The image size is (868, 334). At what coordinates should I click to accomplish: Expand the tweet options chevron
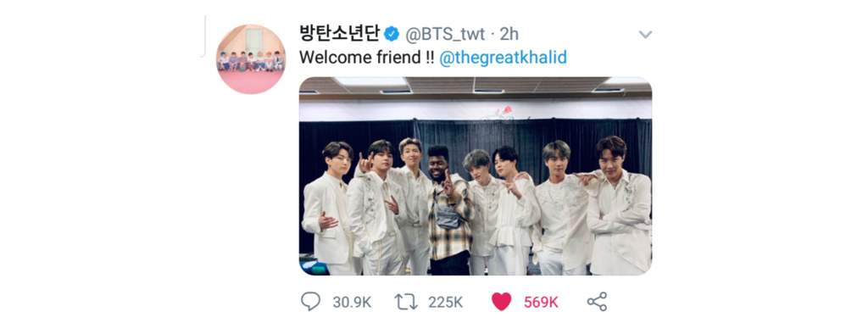[x=645, y=35]
